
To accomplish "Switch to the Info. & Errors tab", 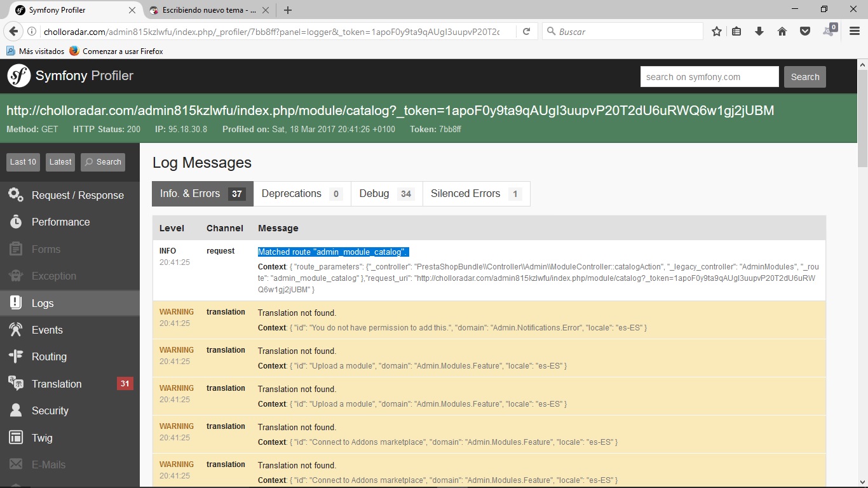I will tap(203, 194).
